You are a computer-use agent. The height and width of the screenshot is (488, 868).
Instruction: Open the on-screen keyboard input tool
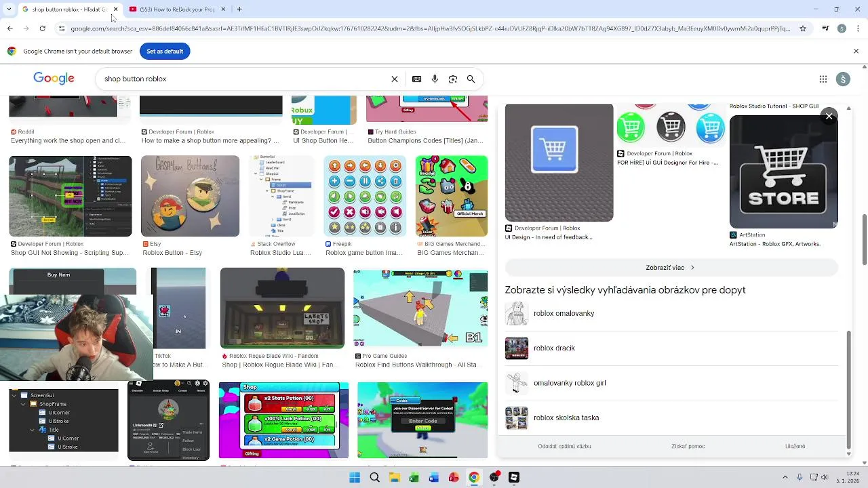pos(417,79)
